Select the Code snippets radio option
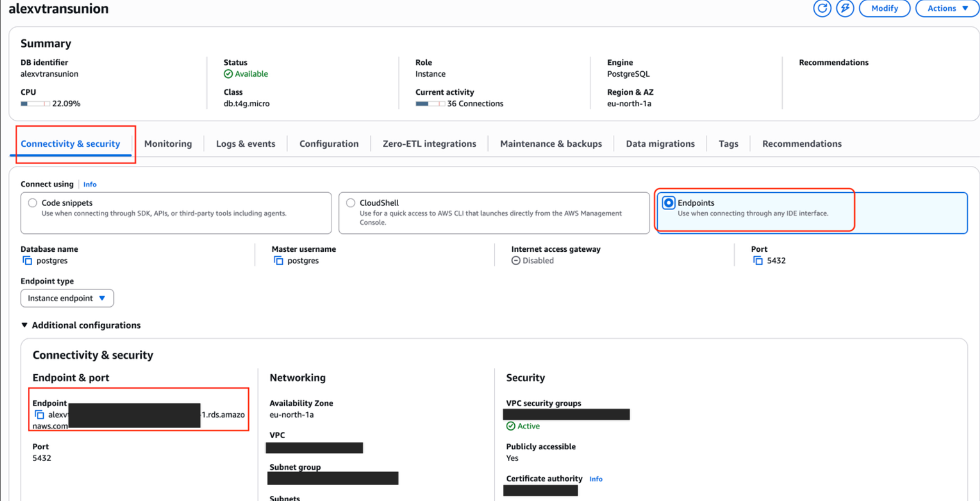 coord(33,203)
